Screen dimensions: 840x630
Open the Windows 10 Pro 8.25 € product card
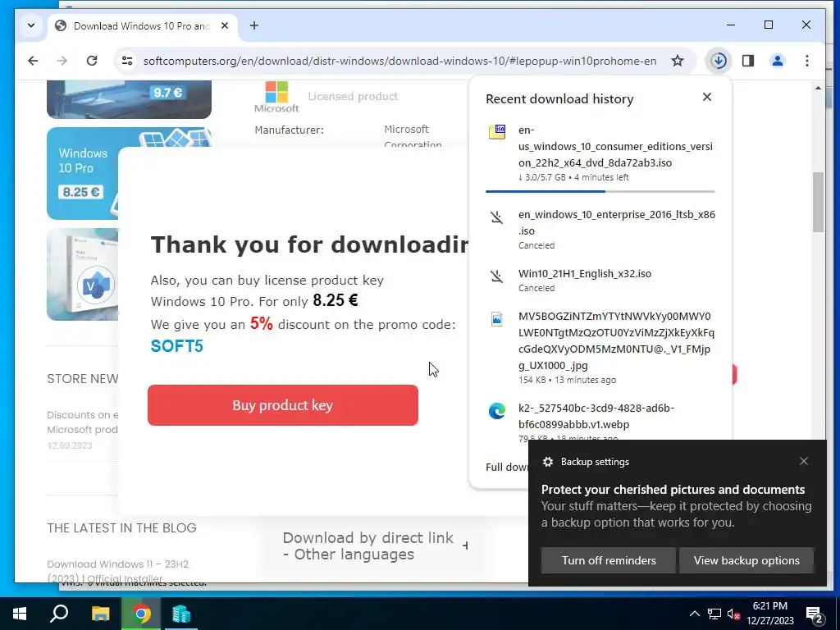point(82,173)
